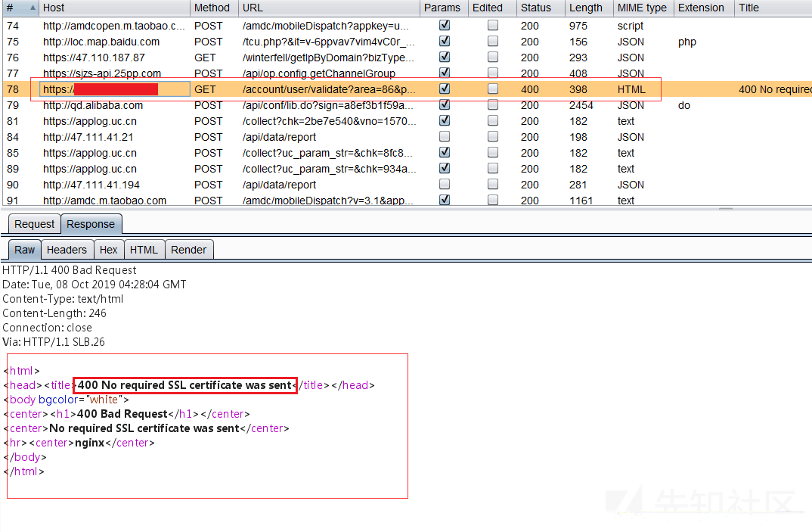Click URL /collect?chk=2be7e540&vno=1570...
The height and width of the screenshot is (532, 812).
click(x=330, y=121)
